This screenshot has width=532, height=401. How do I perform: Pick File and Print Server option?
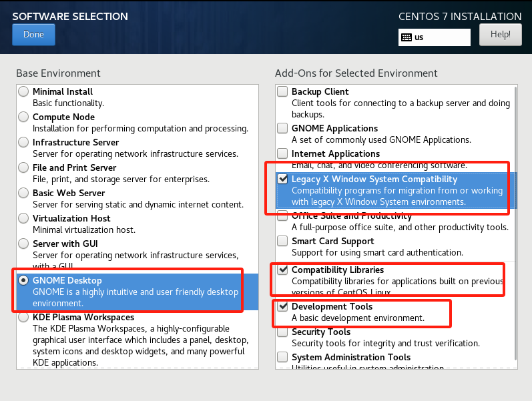(x=24, y=168)
